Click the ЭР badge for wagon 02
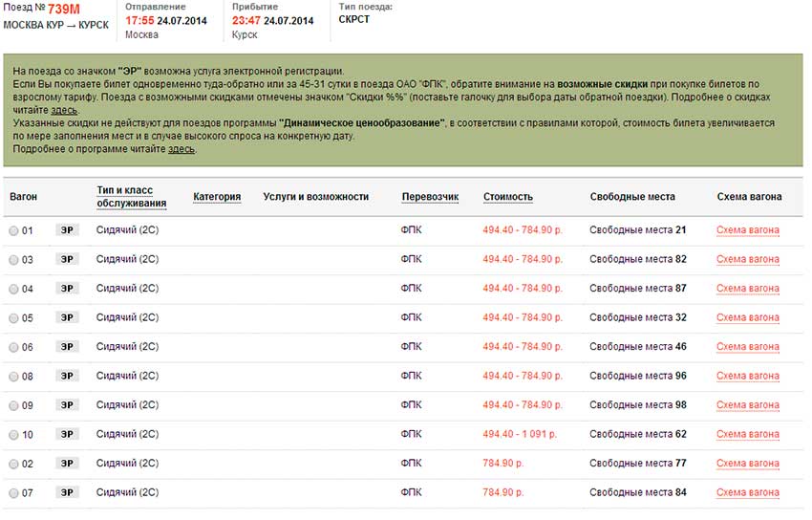 click(x=67, y=464)
